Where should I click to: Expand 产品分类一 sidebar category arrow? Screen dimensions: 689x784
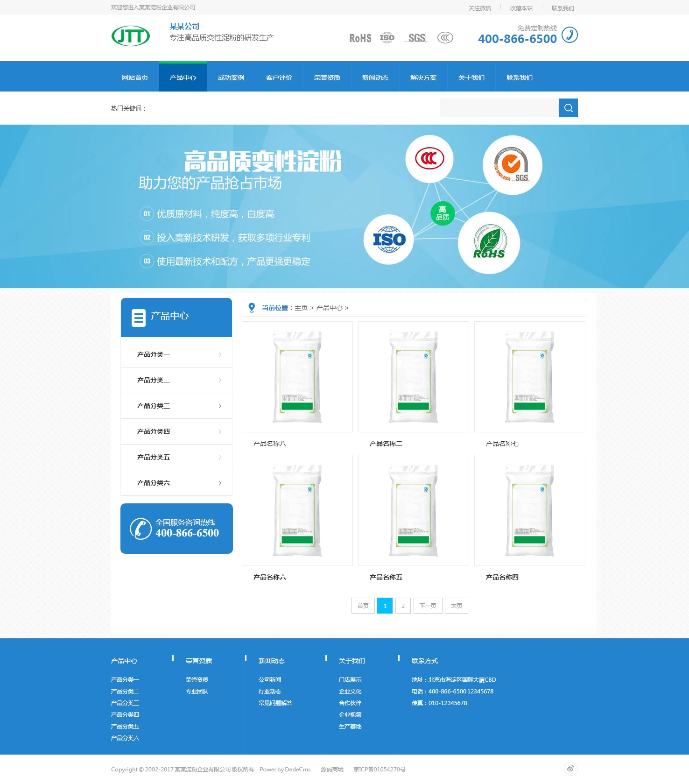(x=220, y=355)
